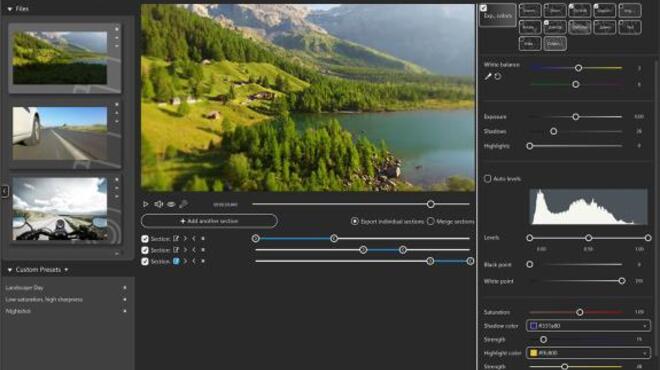This screenshot has height=370, width=660.
Task: Toggle the second Section checkbox
Action: (145, 250)
